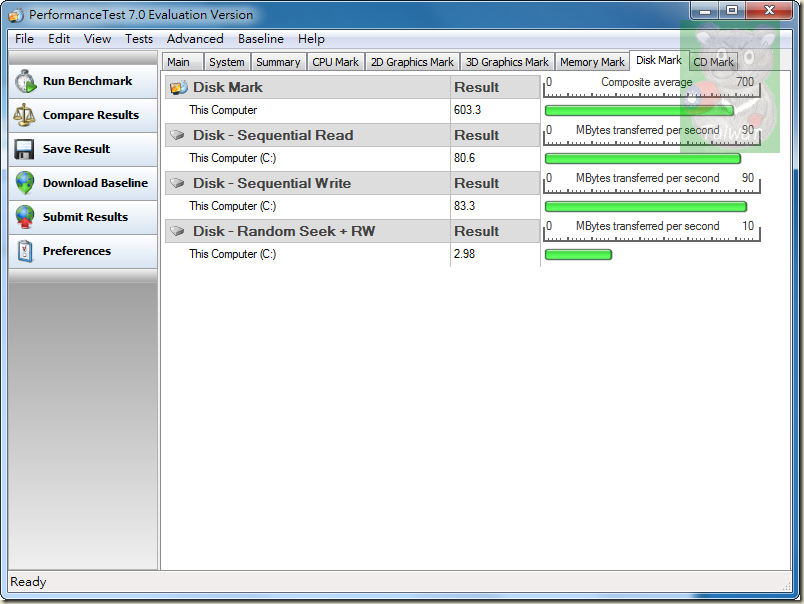Click the Compare Results scales icon

[x=24, y=115]
